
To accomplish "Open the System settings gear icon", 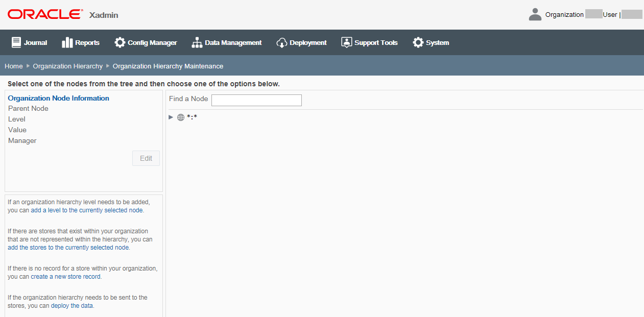I will point(418,42).
